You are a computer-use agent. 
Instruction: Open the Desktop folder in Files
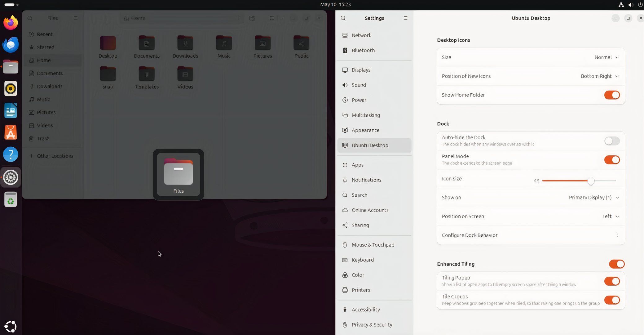pos(108,47)
